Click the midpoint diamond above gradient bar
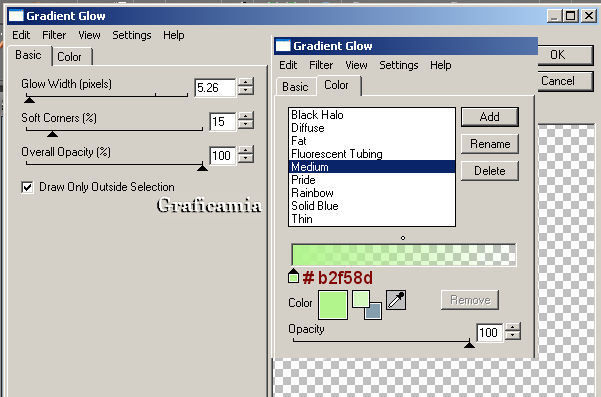601x397 pixels. [x=403, y=238]
